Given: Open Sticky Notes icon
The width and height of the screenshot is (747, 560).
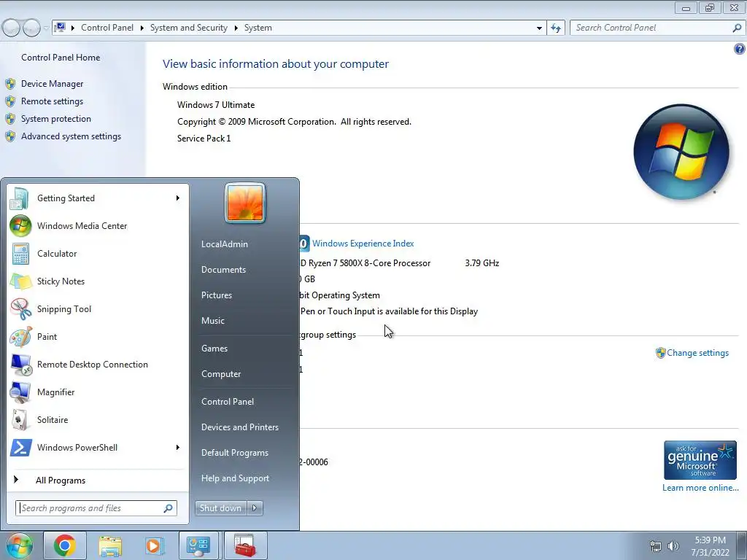Looking at the screenshot, I should tap(20, 281).
